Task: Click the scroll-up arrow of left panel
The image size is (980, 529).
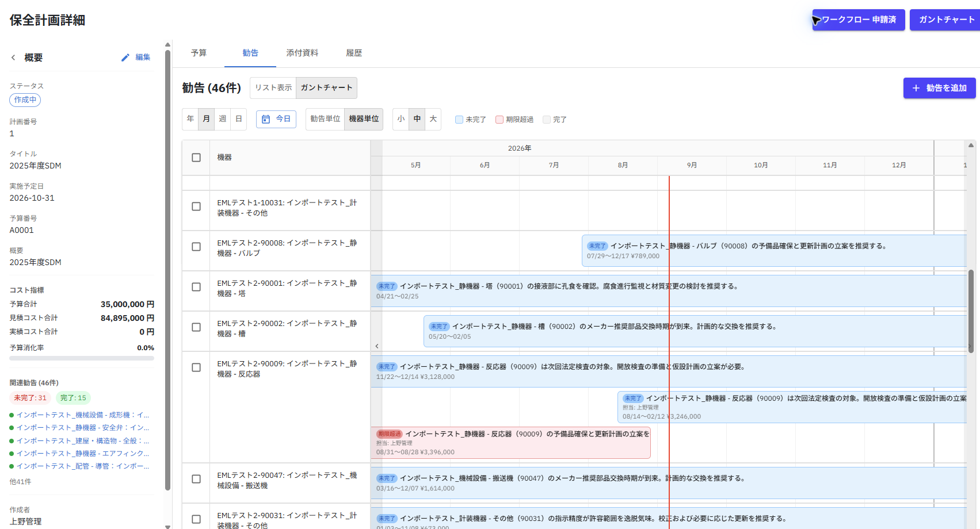Action: pyautogui.click(x=167, y=44)
